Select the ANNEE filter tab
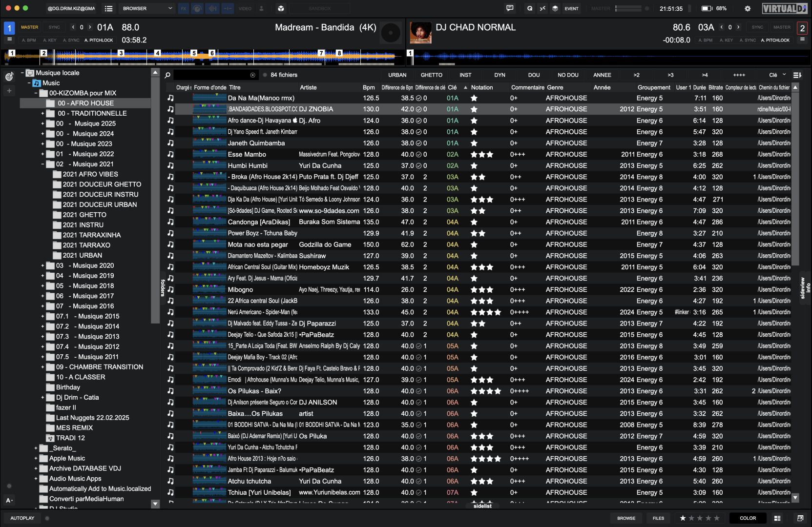This screenshot has width=812, height=527. pyautogui.click(x=602, y=75)
